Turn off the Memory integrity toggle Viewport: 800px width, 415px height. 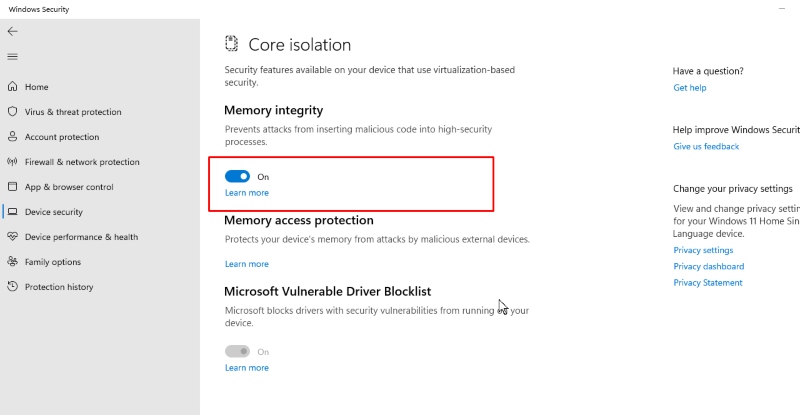point(237,176)
